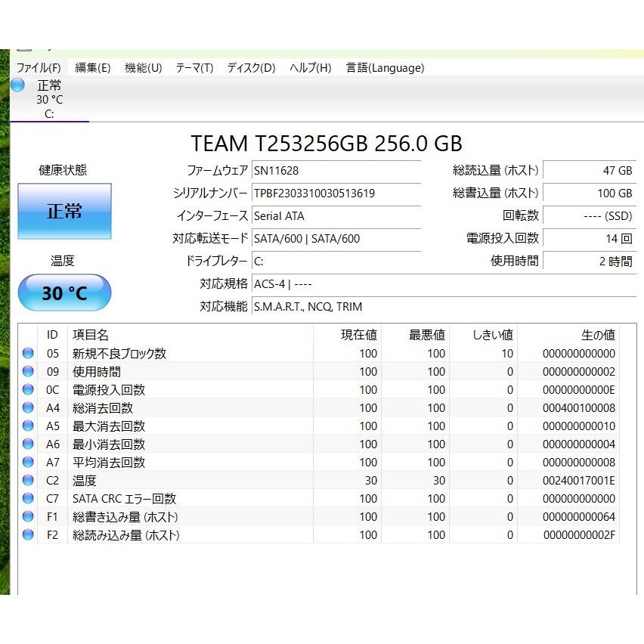Click the ID column header
644x644 pixels.
pyautogui.click(x=52, y=335)
